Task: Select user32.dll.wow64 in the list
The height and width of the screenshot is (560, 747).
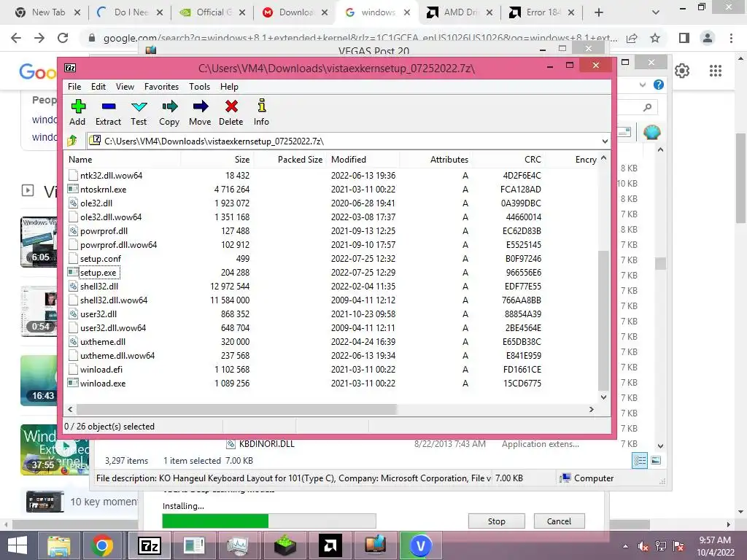Action: (113, 327)
